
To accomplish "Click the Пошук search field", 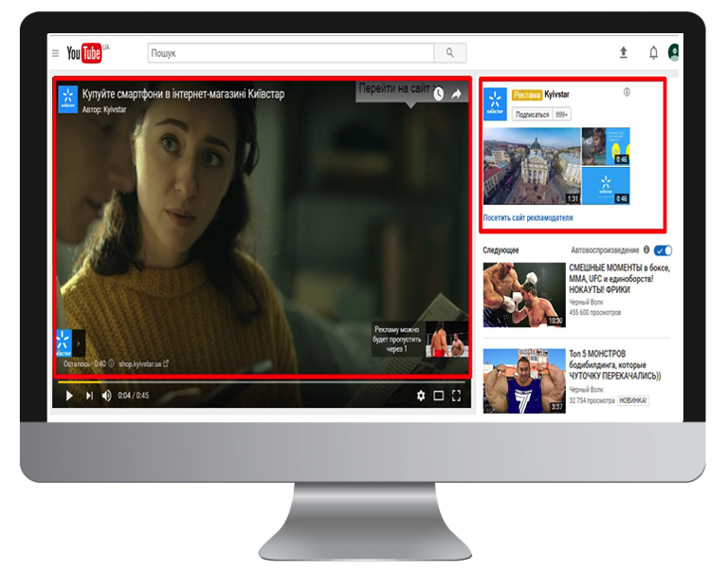I will click(x=291, y=53).
